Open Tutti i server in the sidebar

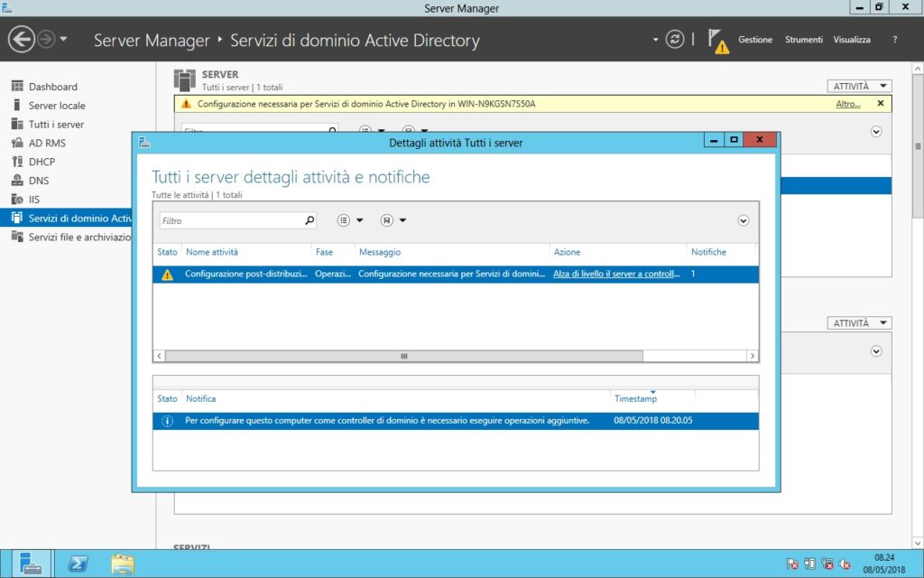(x=56, y=125)
